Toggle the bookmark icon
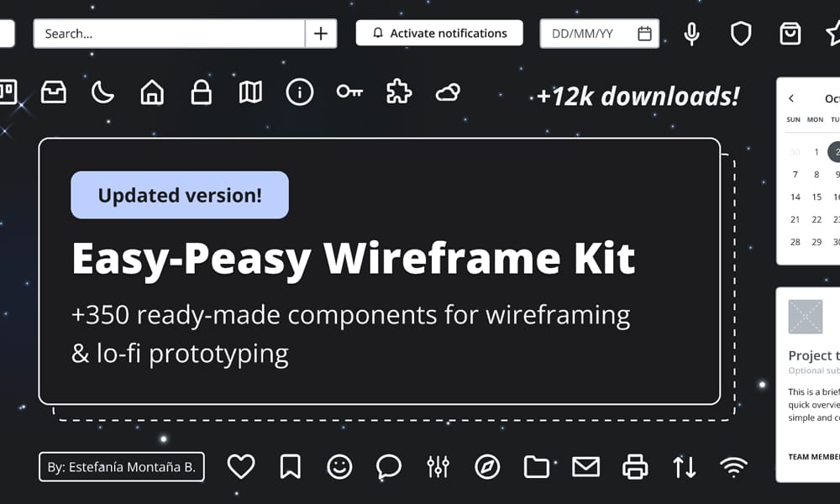 click(290, 465)
